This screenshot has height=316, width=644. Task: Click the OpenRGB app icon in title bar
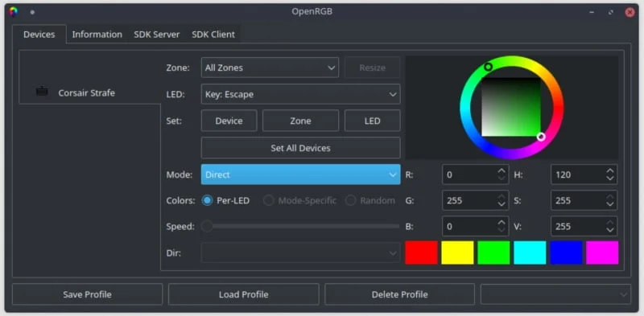14,12
